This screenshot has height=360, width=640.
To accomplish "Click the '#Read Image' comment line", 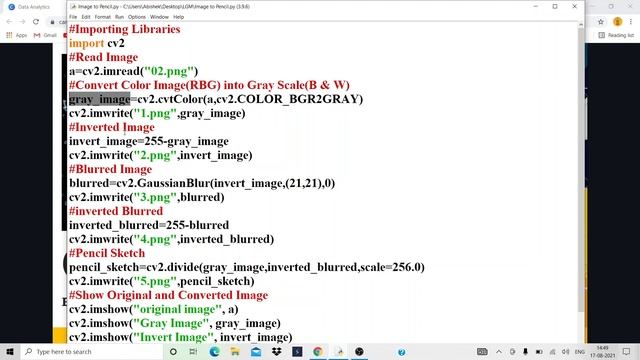I will 103,57.
